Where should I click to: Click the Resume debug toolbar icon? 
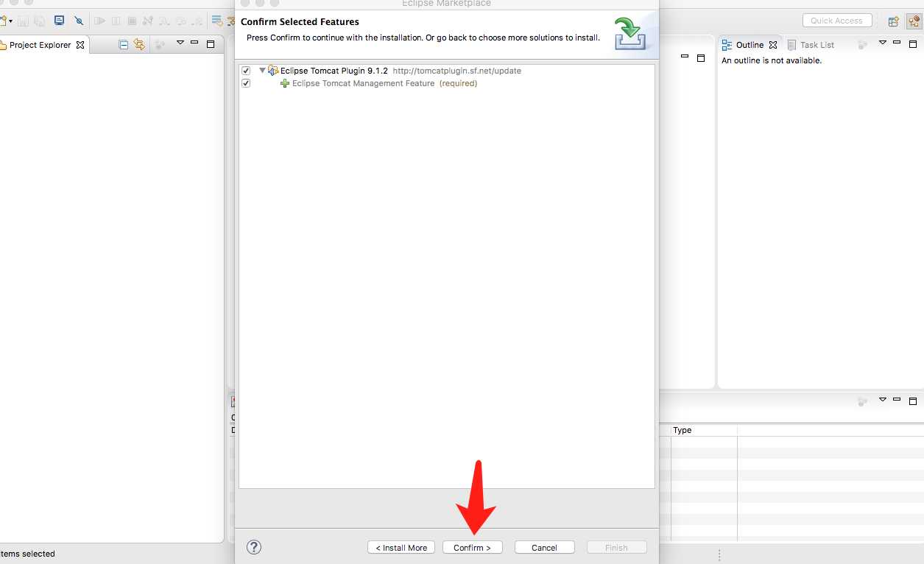(x=99, y=21)
